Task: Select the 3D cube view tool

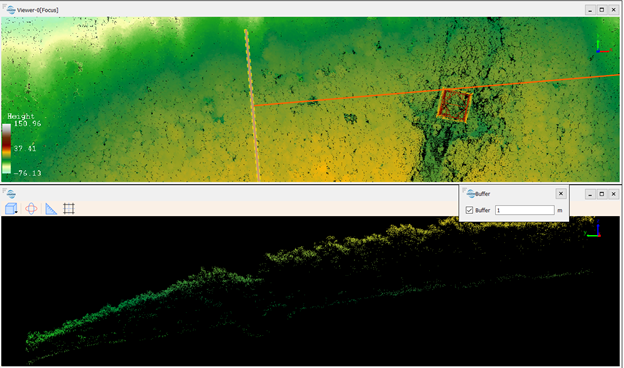Action: point(10,208)
